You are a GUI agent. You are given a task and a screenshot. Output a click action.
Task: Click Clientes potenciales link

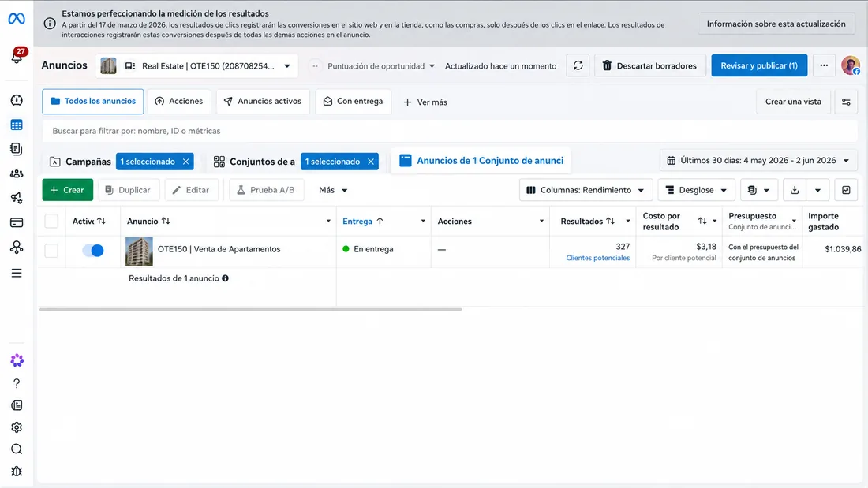[598, 258]
